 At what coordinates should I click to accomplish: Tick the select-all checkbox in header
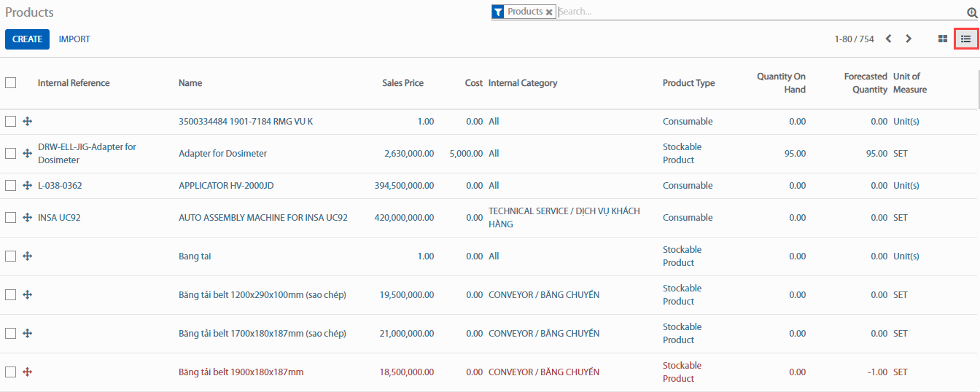[x=11, y=83]
